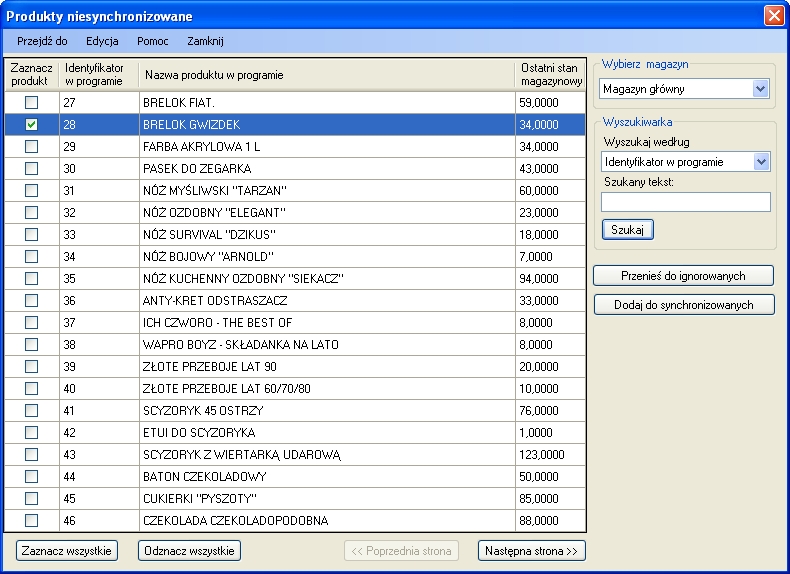Image resolution: width=790 pixels, height=574 pixels.
Task: Click into the Szukany tekst field
Action: pyautogui.click(x=686, y=202)
